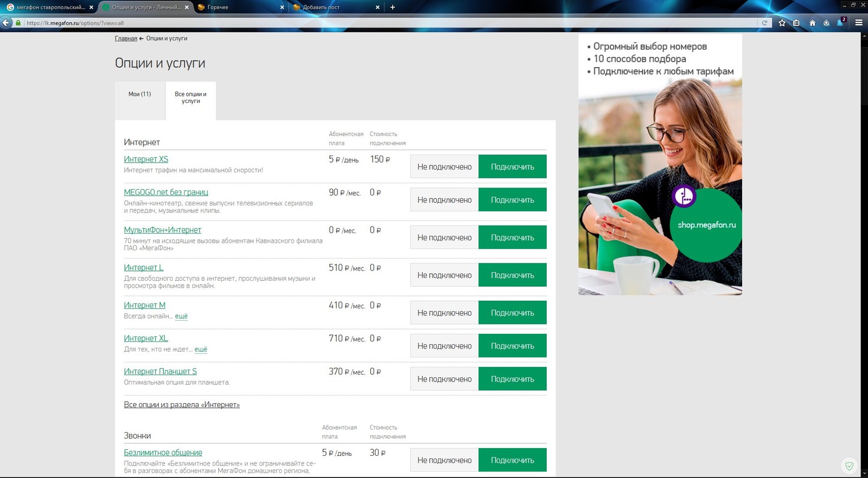This screenshot has width=868, height=478.
Task: Open the 'Интернет Планшет S' link
Action: (160, 372)
